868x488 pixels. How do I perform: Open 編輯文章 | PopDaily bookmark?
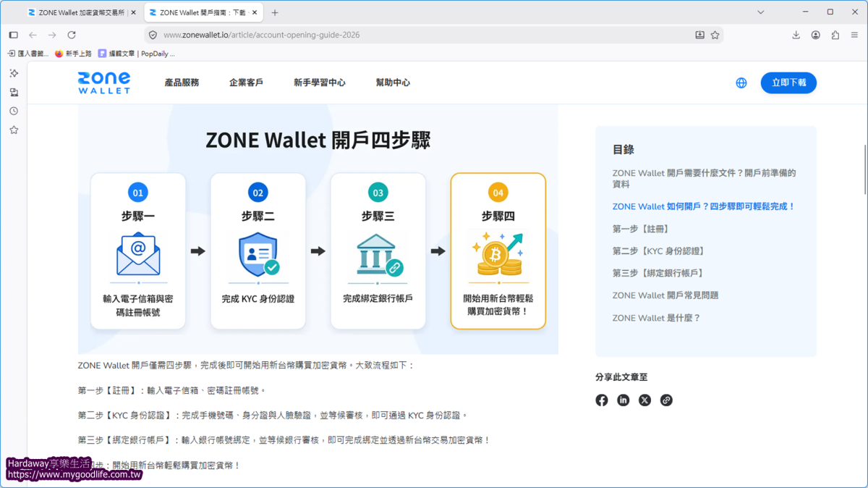click(136, 54)
